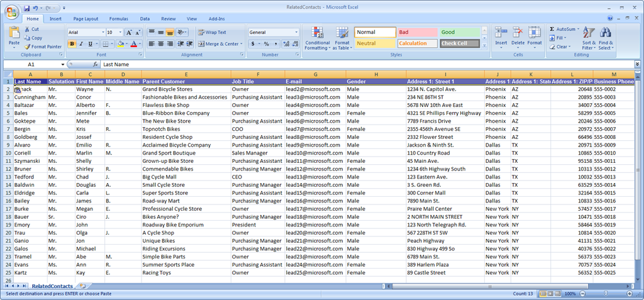
Task: Open the Merge & Center dropdown arrow
Action: coord(241,44)
